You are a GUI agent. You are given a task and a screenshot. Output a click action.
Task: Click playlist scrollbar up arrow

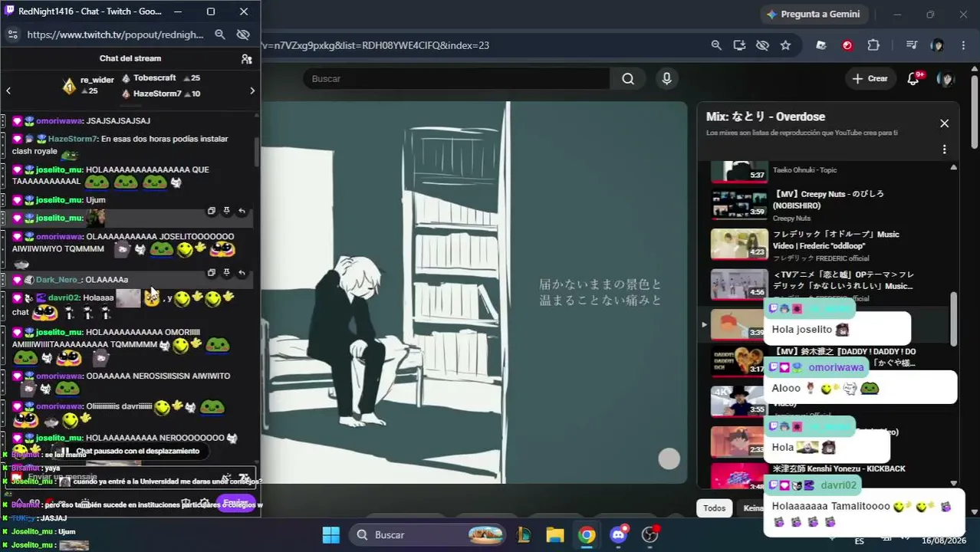pos(953,167)
